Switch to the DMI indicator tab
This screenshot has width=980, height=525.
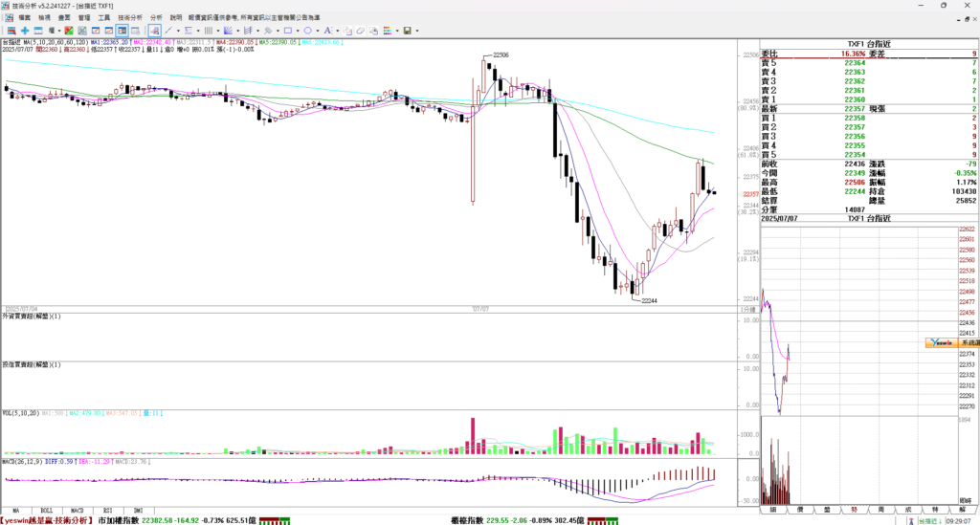point(138,511)
